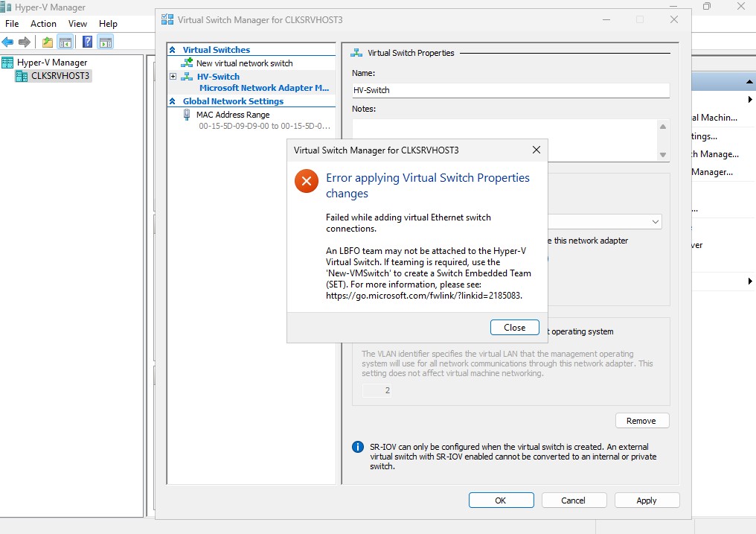Open the Action menu
Screen dimensions: 756x534
43,24
